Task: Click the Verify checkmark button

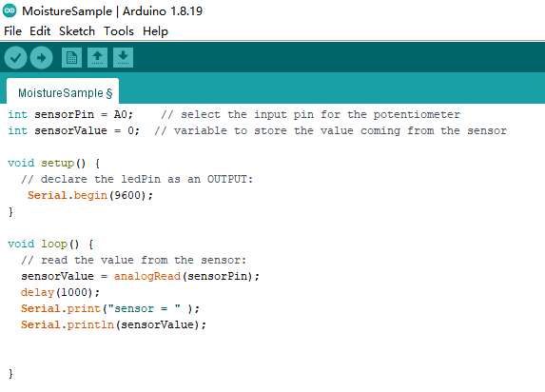Action: pos(15,57)
